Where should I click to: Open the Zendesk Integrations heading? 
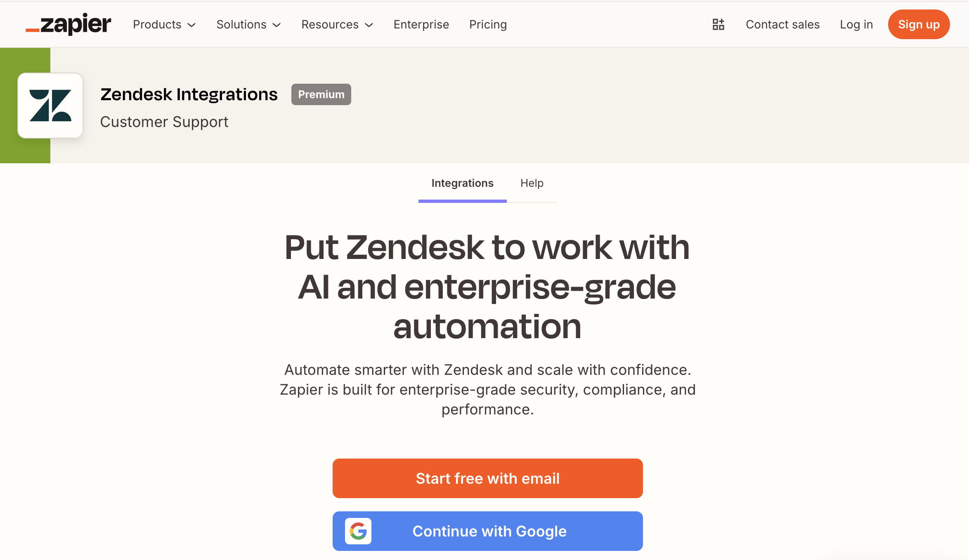(189, 94)
